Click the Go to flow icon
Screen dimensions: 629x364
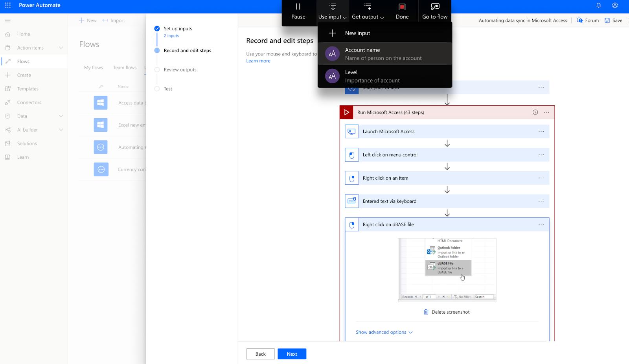(x=435, y=7)
